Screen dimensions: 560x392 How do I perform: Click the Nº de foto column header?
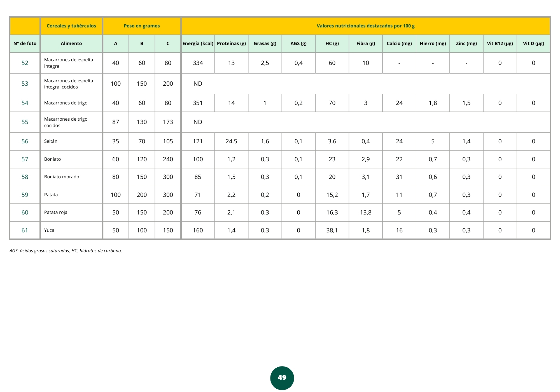point(25,43)
